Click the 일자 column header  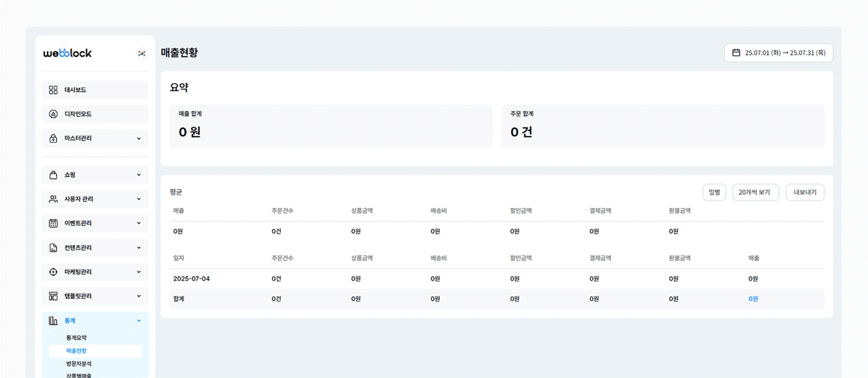[x=179, y=258]
